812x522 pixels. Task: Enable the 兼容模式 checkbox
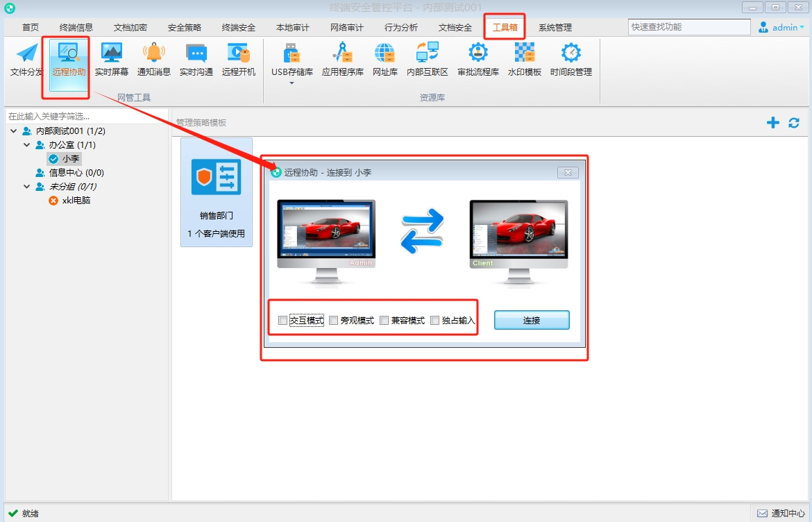384,321
